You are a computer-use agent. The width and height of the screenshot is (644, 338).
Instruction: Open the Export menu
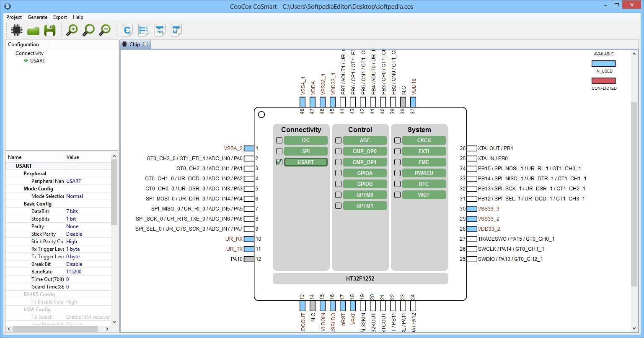pyautogui.click(x=60, y=17)
